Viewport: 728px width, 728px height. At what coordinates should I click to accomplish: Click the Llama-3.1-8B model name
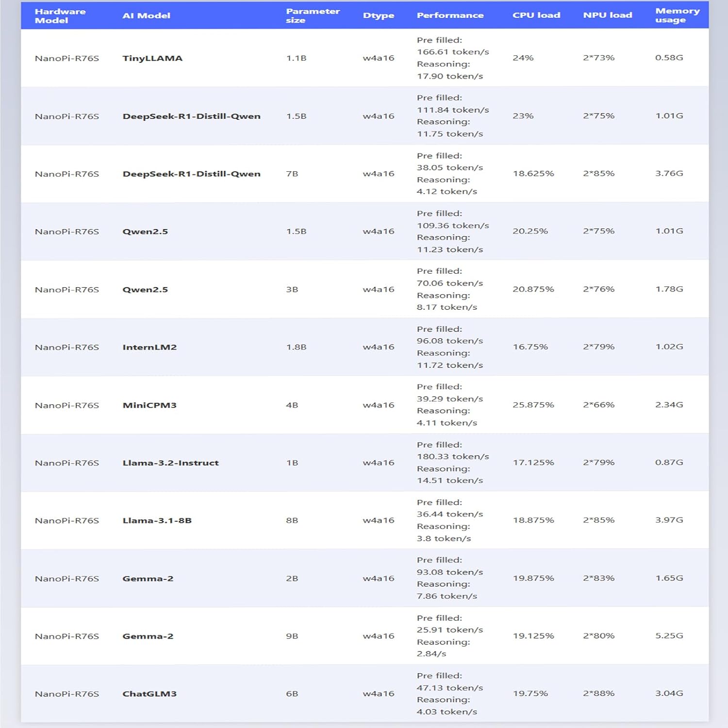(x=157, y=521)
